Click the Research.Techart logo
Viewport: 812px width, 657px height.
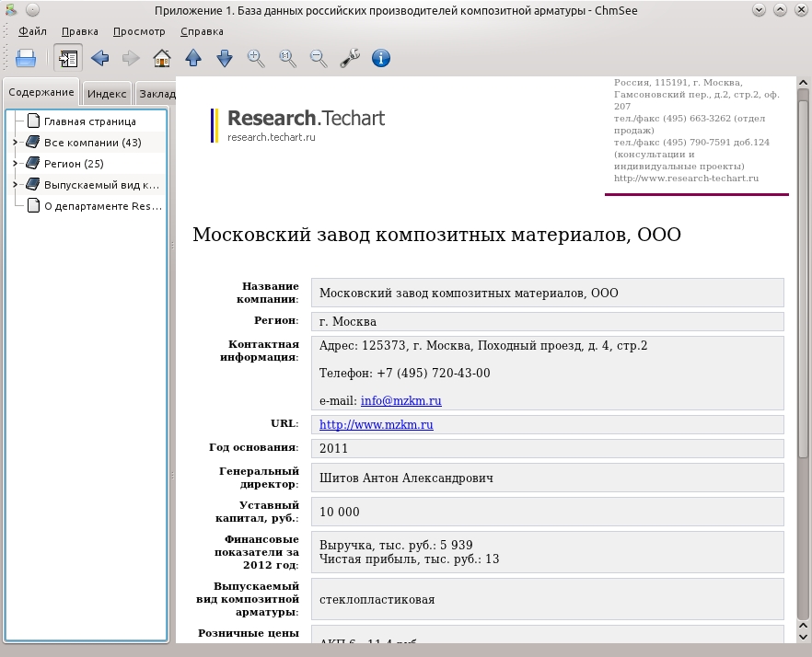point(297,125)
